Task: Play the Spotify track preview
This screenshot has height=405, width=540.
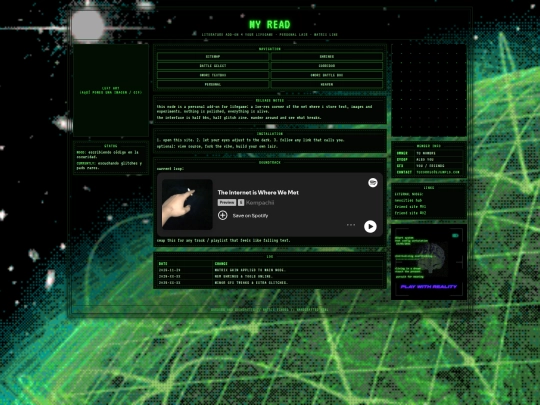Action: click(370, 227)
